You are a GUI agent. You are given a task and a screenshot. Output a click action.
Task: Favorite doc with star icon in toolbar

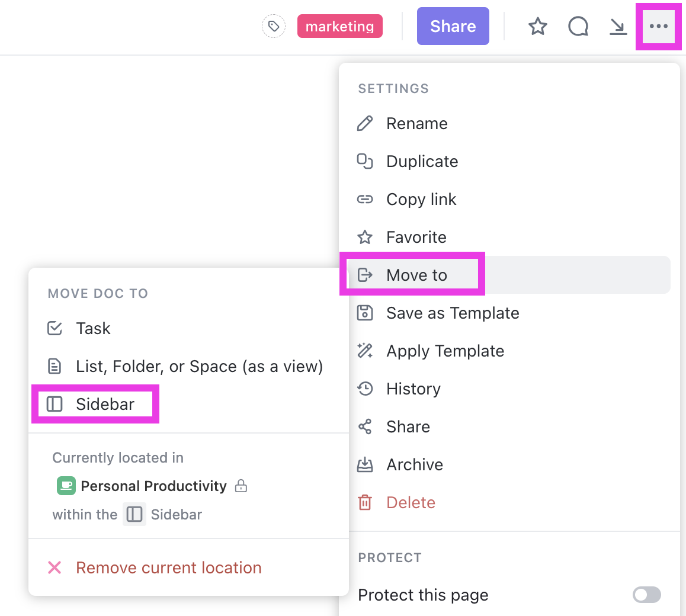[x=537, y=27]
